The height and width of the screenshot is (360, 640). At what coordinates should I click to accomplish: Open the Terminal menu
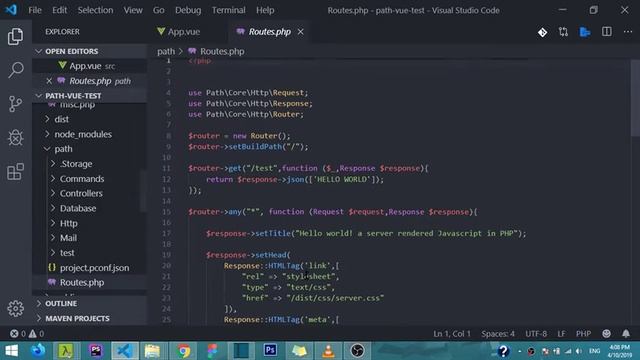point(228,10)
